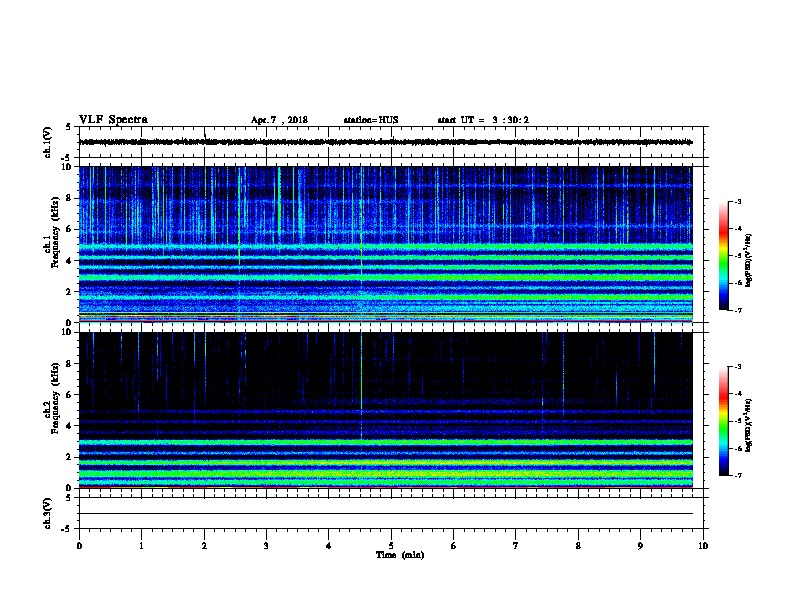Click the ch.1 waveform trace
Viewport: 792px width, 612px height.
(386, 142)
